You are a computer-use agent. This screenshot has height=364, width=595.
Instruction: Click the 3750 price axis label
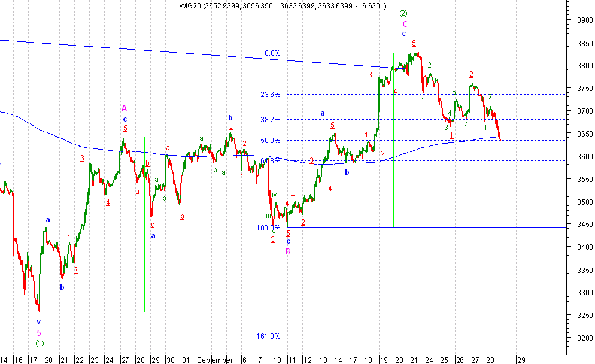(x=585, y=89)
